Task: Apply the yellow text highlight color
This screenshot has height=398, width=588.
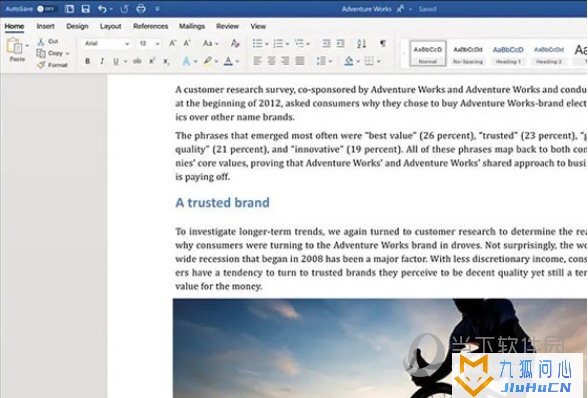Action: click(208, 61)
